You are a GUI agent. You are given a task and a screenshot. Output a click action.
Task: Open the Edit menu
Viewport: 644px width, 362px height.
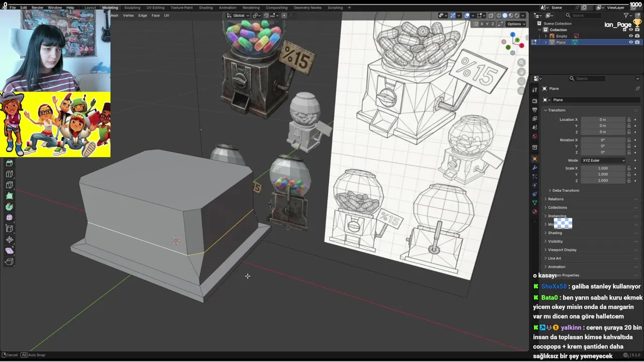click(24, 8)
